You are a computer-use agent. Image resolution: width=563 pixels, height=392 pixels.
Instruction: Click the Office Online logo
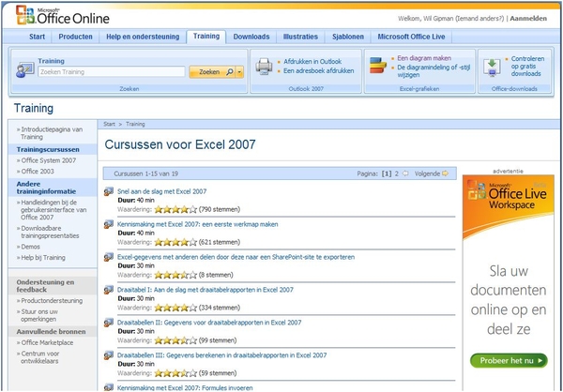[63, 15]
